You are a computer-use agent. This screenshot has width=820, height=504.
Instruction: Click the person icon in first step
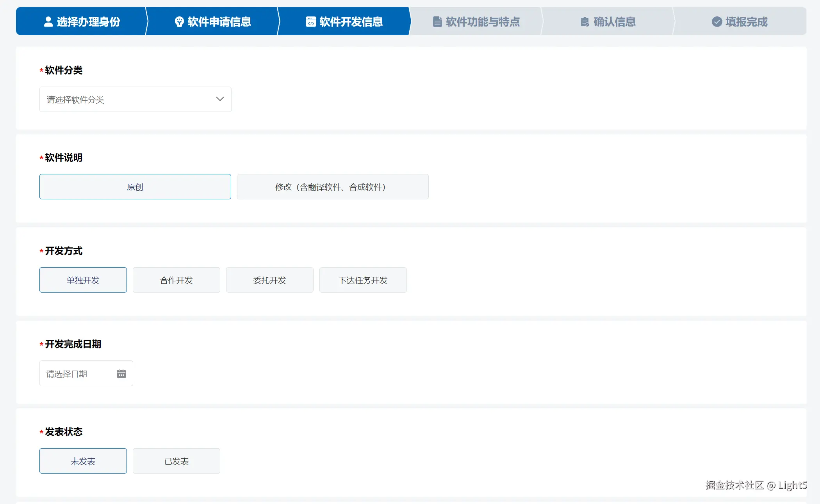point(48,22)
